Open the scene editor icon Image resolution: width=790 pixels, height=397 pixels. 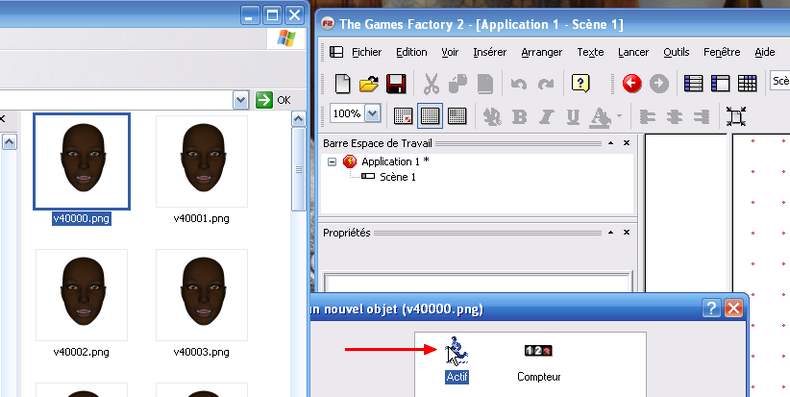coord(720,83)
